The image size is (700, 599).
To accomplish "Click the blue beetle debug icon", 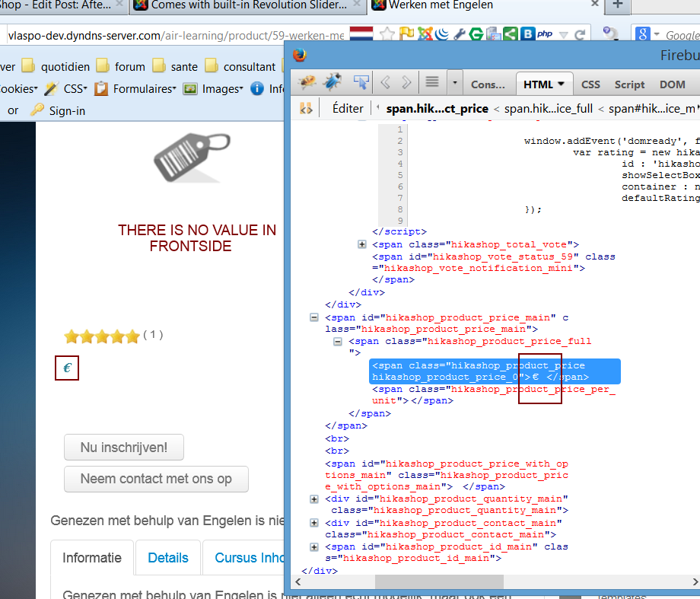I will pyautogui.click(x=332, y=82).
